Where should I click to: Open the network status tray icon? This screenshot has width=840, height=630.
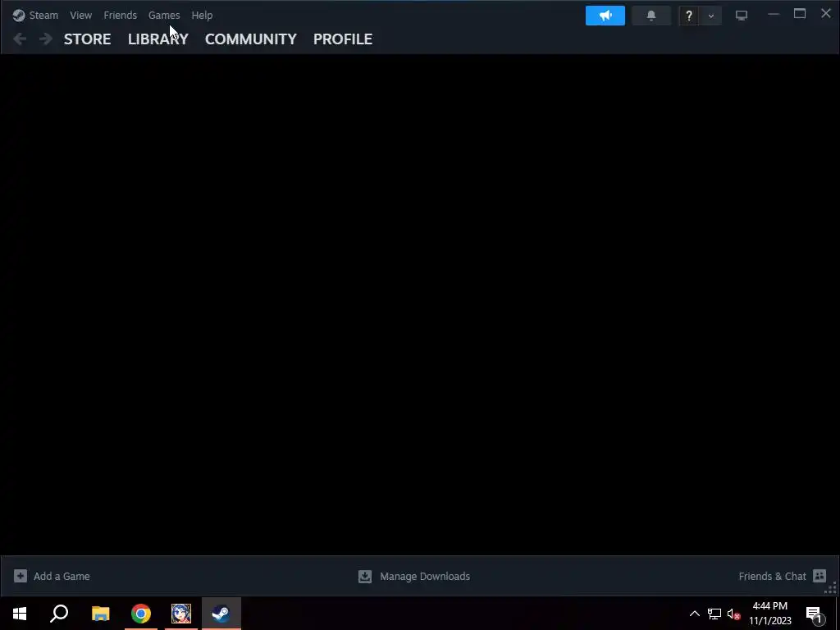tap(714, 614)
